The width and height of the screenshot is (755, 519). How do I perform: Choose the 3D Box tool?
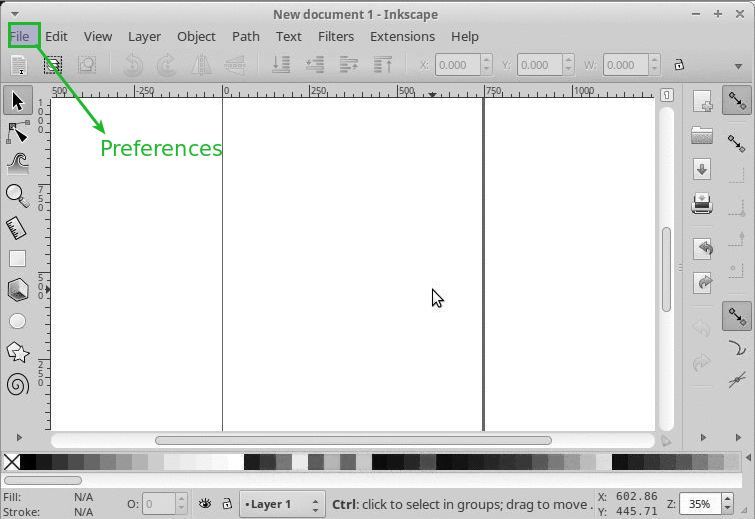click(18, 290)
